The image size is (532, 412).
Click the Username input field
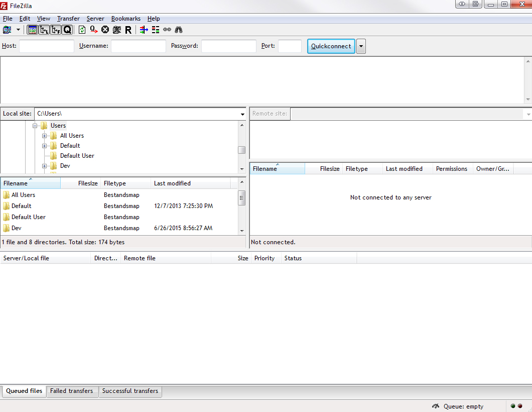[x=139, y=46]
